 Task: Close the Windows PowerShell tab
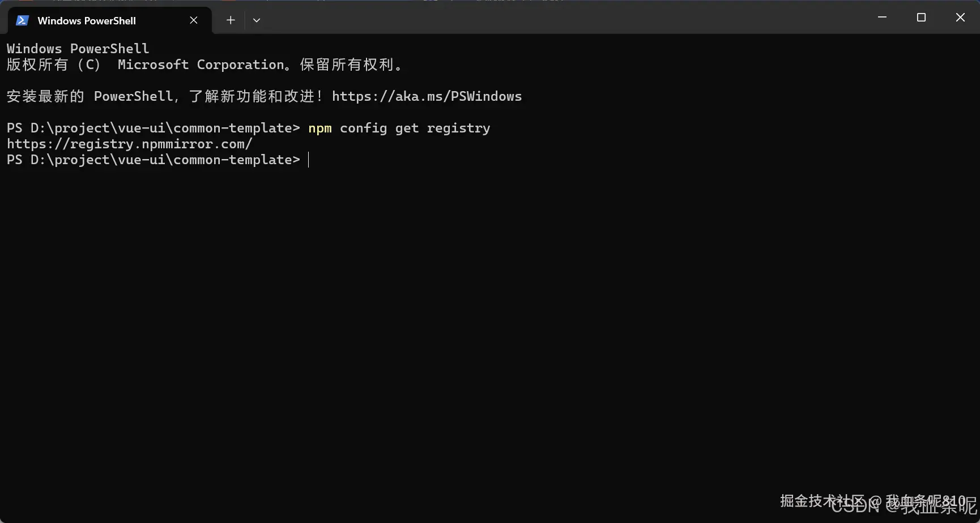click(194, 20)
